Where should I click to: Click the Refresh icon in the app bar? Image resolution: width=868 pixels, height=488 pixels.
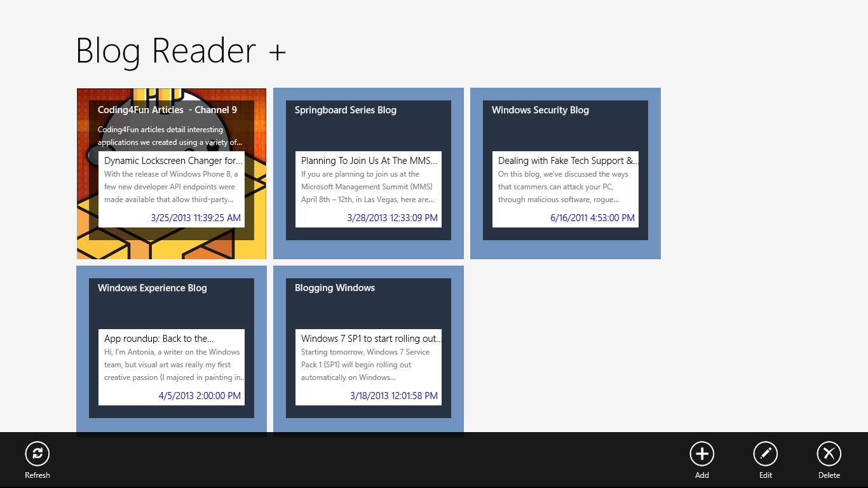(37, 454)
